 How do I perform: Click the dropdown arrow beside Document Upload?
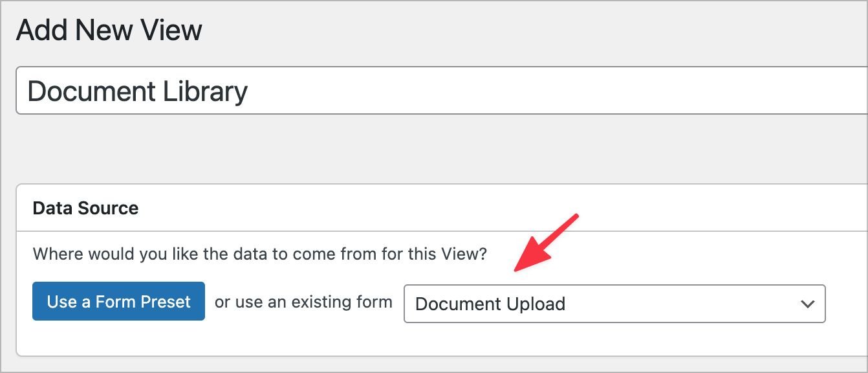[x=807, y=304]
